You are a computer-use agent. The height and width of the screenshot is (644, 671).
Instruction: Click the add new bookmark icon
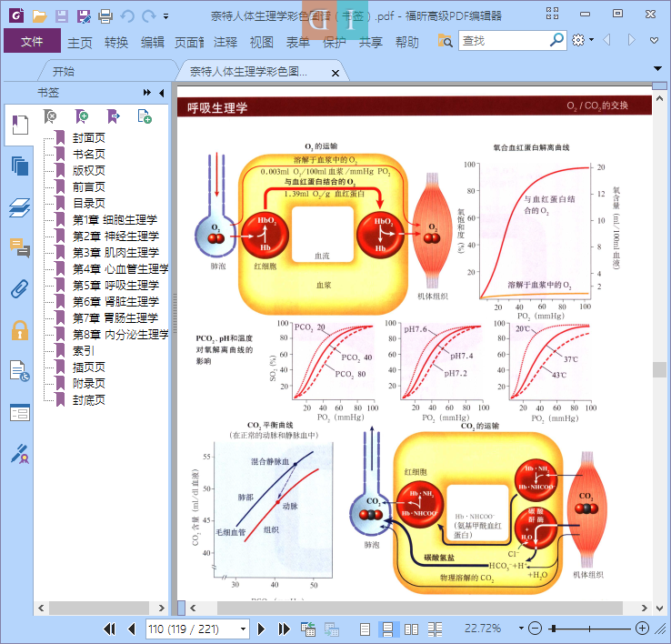(x=81, y=116)
